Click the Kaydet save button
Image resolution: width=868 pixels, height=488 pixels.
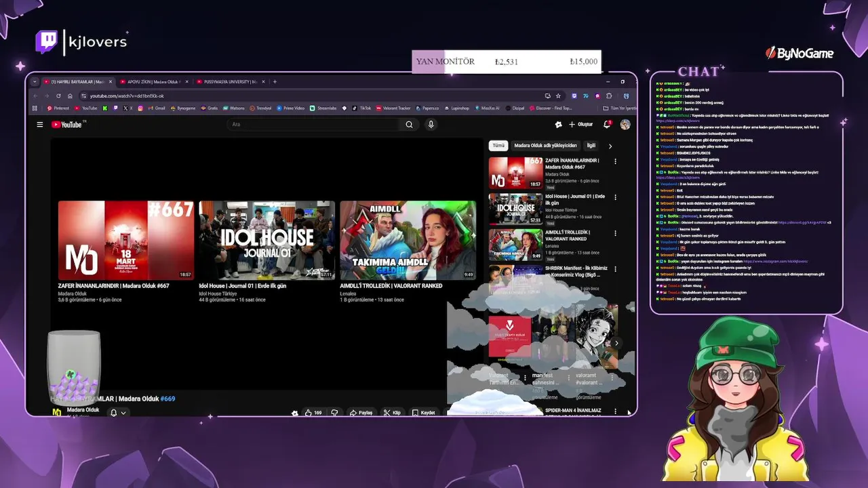click(424, 413)
